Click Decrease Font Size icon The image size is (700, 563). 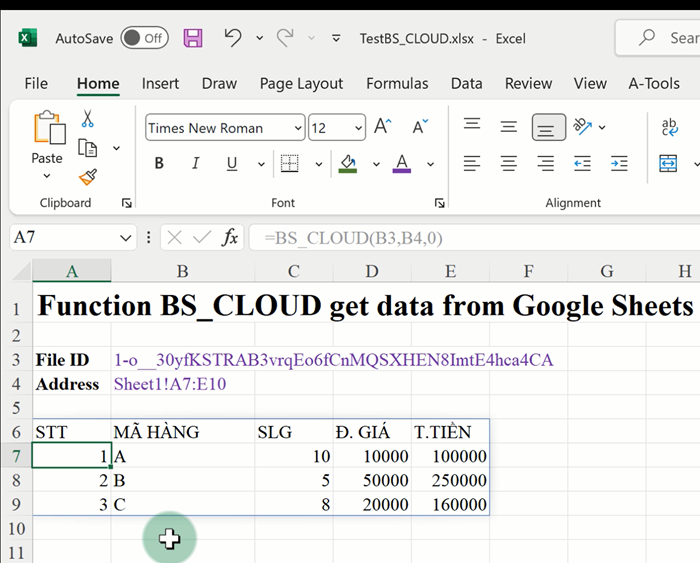tap(419, 127)
